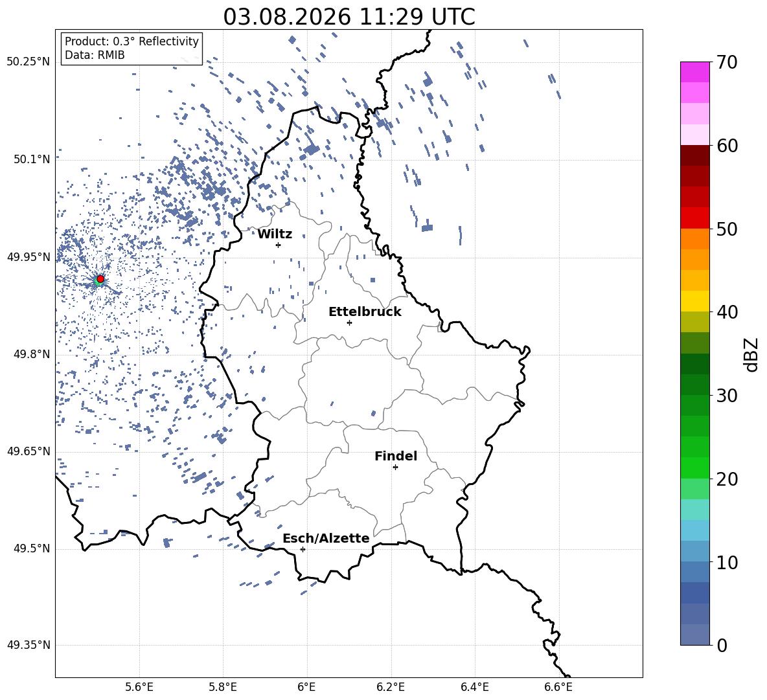The image size is (767, 700).
Task: Click the timestamp title 03.08.2026 11:29 UTC
Action: [349, 17]
